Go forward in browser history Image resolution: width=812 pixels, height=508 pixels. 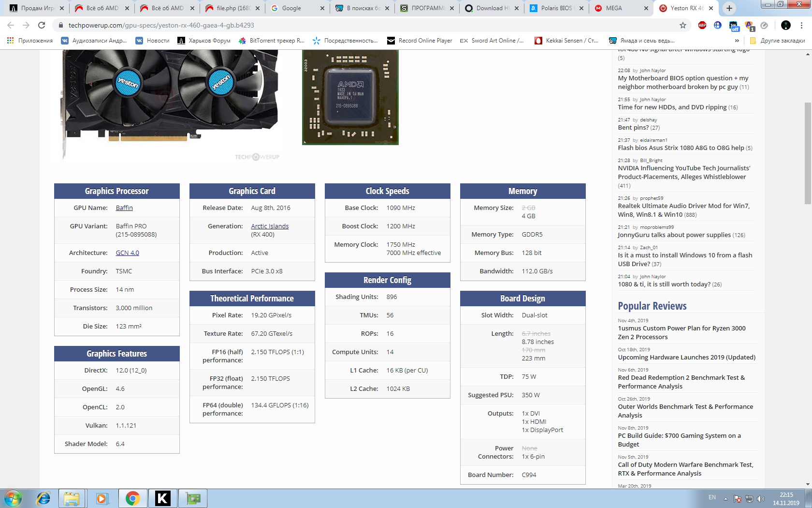tap(26, 25)
